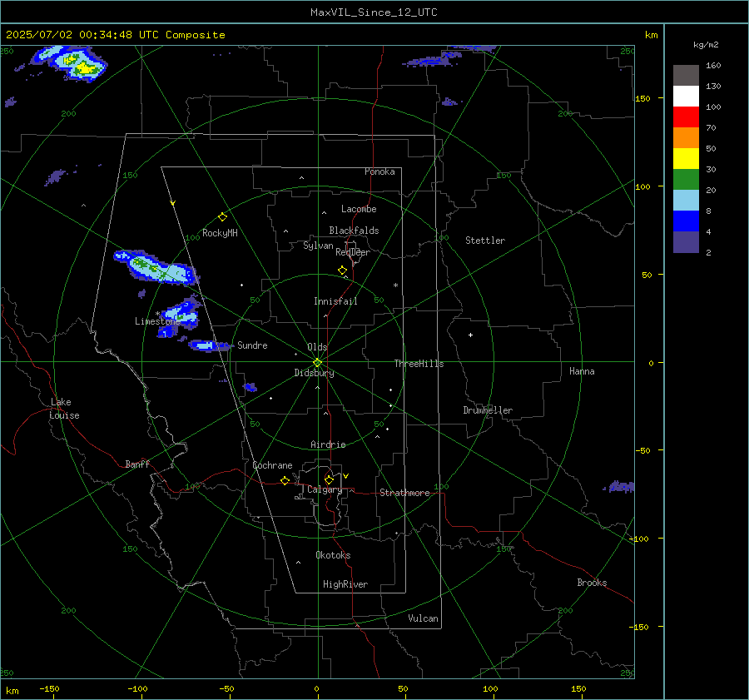
Task: Click the Okotoks label
Action: [x=333, y=555]
